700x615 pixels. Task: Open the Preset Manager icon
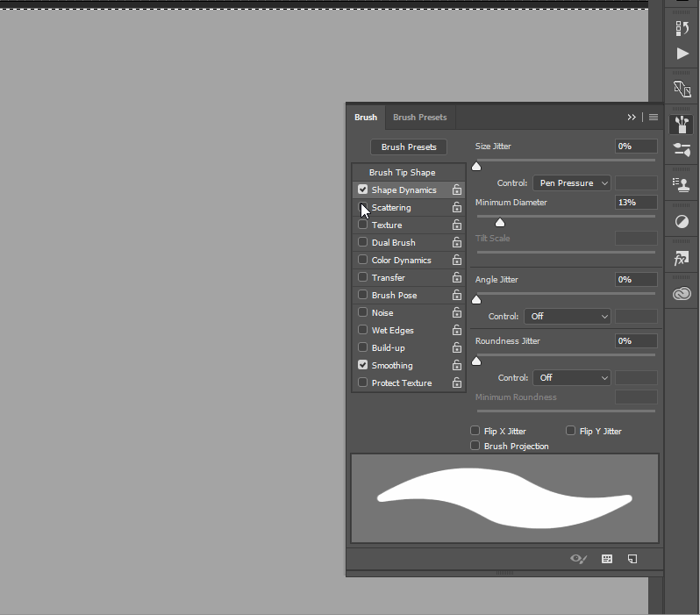click(607, 559)
